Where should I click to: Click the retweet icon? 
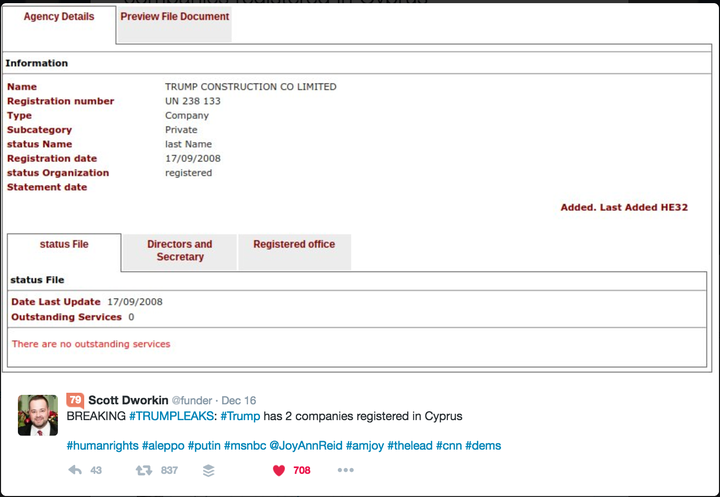coord(144,470)
